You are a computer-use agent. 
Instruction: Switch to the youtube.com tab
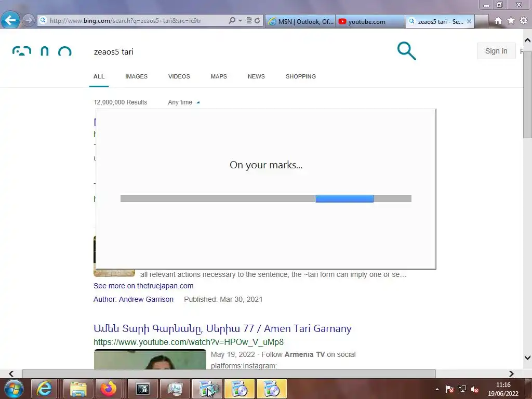(370, 21)
